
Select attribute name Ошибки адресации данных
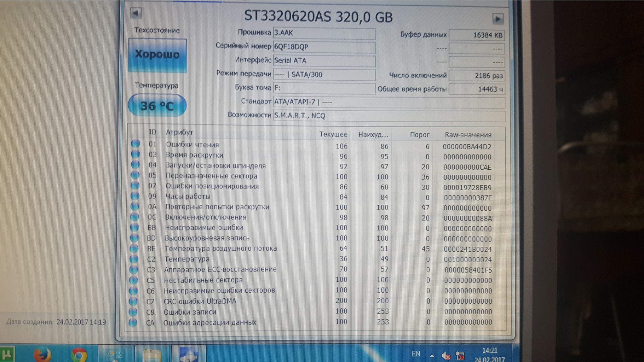pyautogui.click(x=210, y=322)
